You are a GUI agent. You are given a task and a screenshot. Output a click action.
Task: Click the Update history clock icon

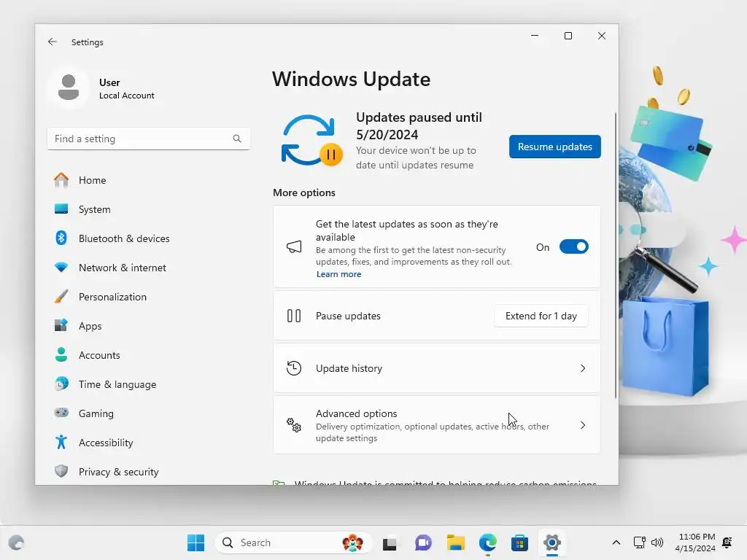tap(294, 368)
